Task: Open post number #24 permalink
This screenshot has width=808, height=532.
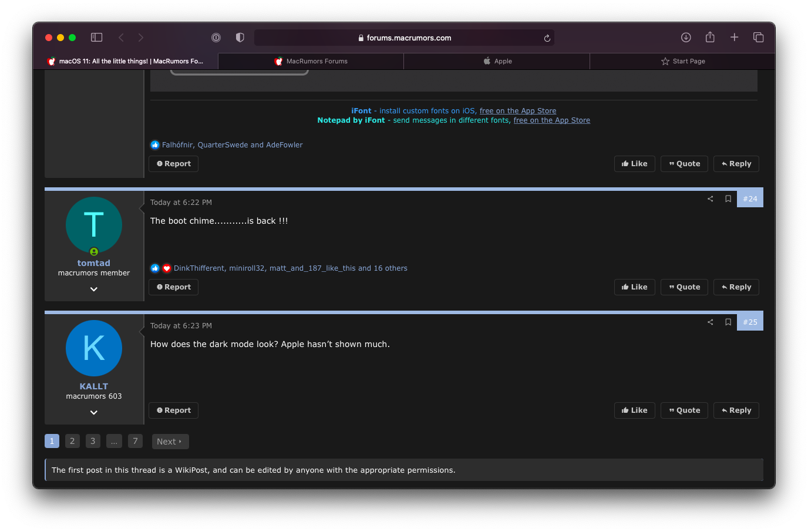Action: coord(750,198)
